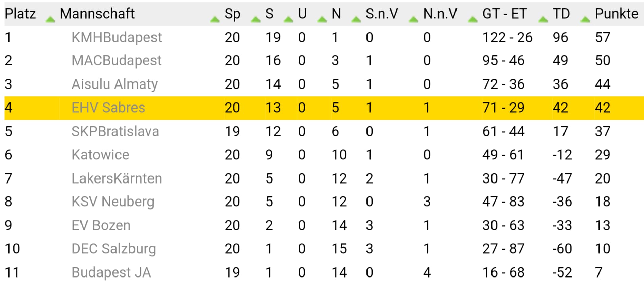Open SKPBratislava team link

coord(115,131)
